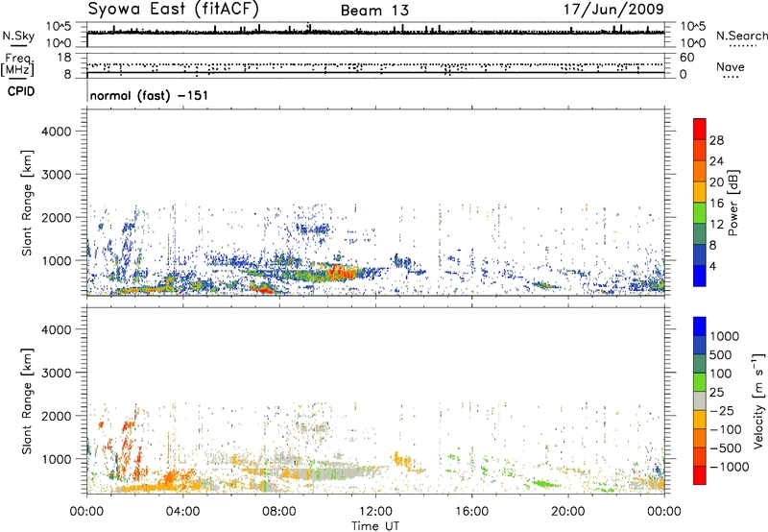Viewport: 768px width, 532px height.
Task: Click the '-1000' tick on the velocity color bar
Action: [730, 467]
